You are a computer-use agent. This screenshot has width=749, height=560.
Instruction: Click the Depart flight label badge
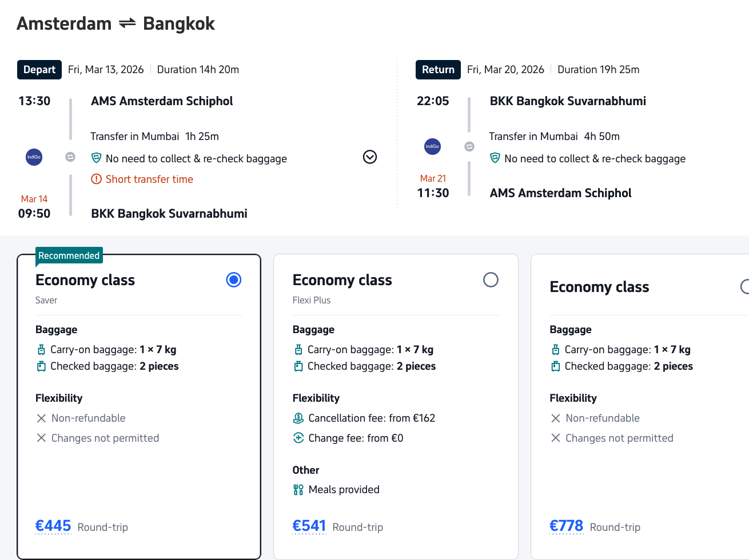(39, 70)
